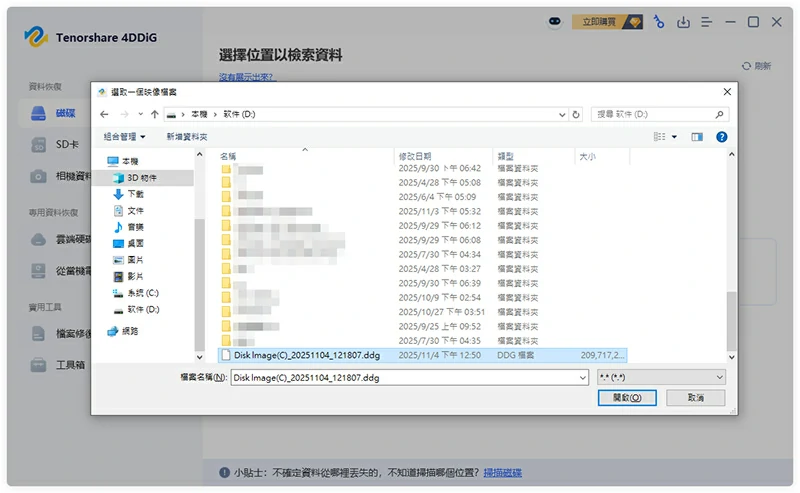This screenshot has width=800, height=493.
Task: Click the change view icon
Action: 659,137
